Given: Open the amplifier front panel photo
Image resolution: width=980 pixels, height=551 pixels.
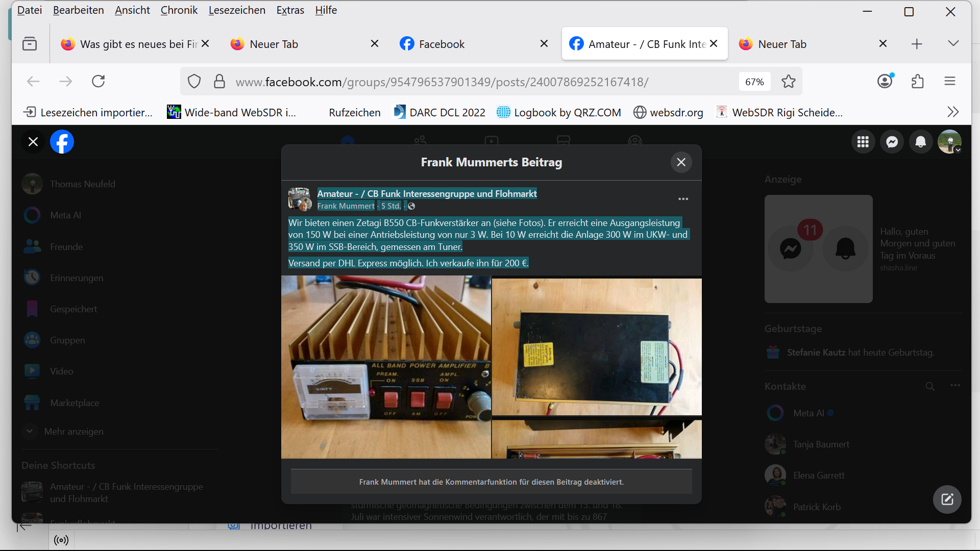Looking at the screenshot, I should 386,367.
